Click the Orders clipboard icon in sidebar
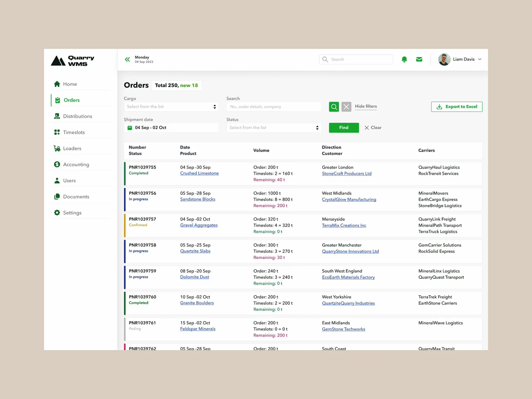This screenshot has height=399, width=532. 58,100
